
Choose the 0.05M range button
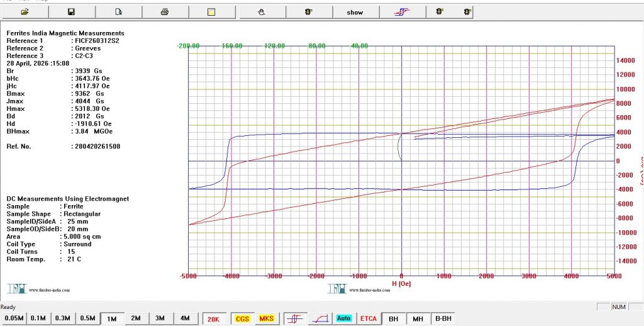click(x=14, y=318)
